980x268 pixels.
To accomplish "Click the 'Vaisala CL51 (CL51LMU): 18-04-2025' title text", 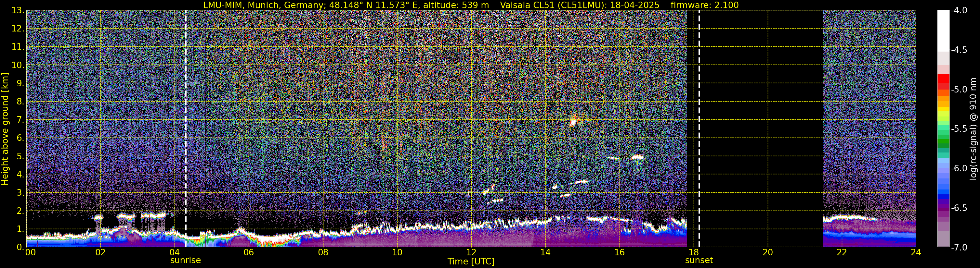I will click(580, 5).
